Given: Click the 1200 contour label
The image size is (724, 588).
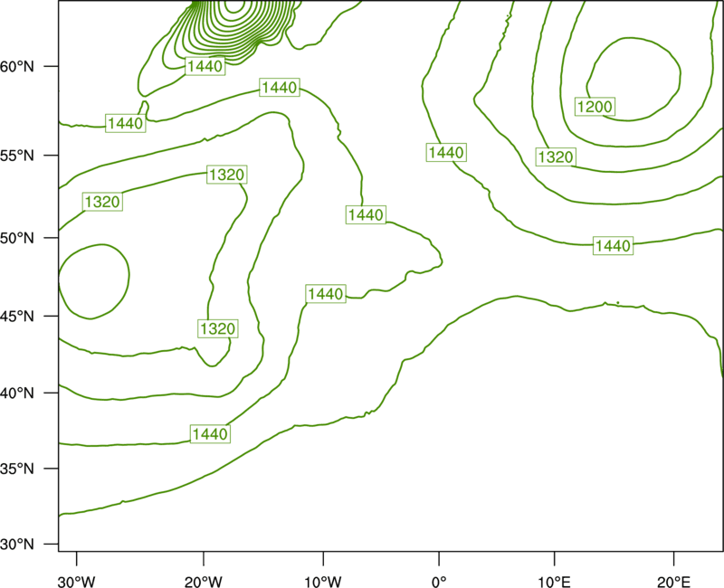Looking at the screenshot, I should [x=595, y=107].
